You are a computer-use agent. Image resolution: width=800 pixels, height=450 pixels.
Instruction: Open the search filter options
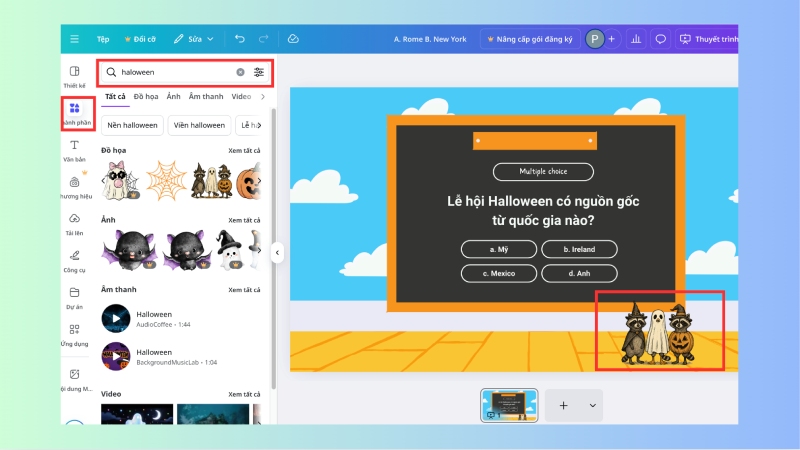point(259,72)
